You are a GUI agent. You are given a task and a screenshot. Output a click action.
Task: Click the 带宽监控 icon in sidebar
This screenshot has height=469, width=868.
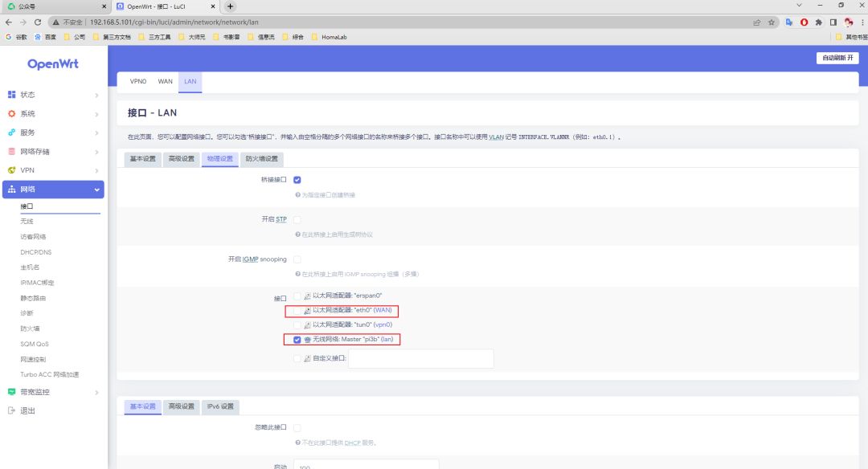click(x=11, y=392)
